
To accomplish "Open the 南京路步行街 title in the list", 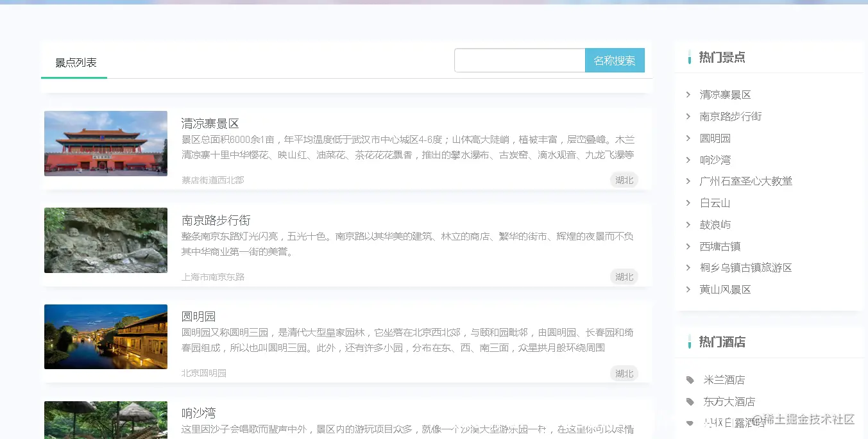I will click(x=216, y=220).
